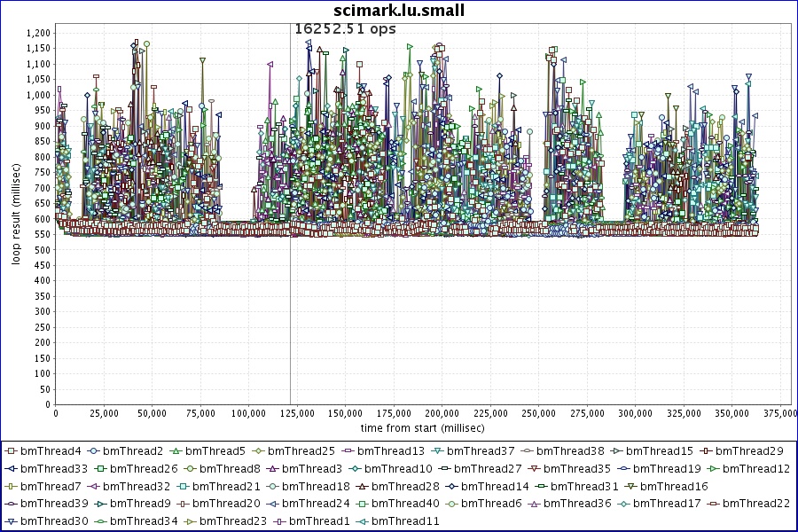
Task: Select the bmThread11 legend label
Action: click(409, 521)
